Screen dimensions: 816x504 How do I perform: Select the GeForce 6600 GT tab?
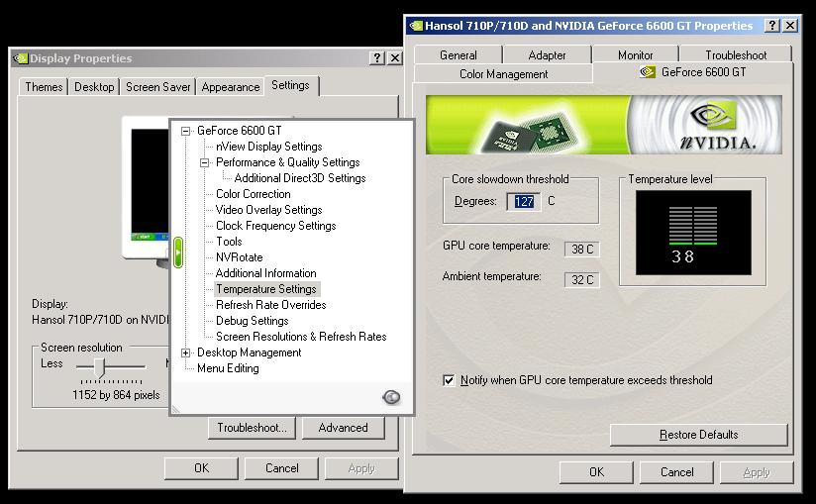pos(693,72)
